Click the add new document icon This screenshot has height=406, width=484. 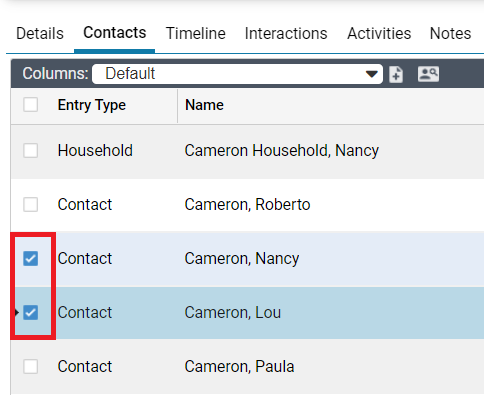[396, 74]
